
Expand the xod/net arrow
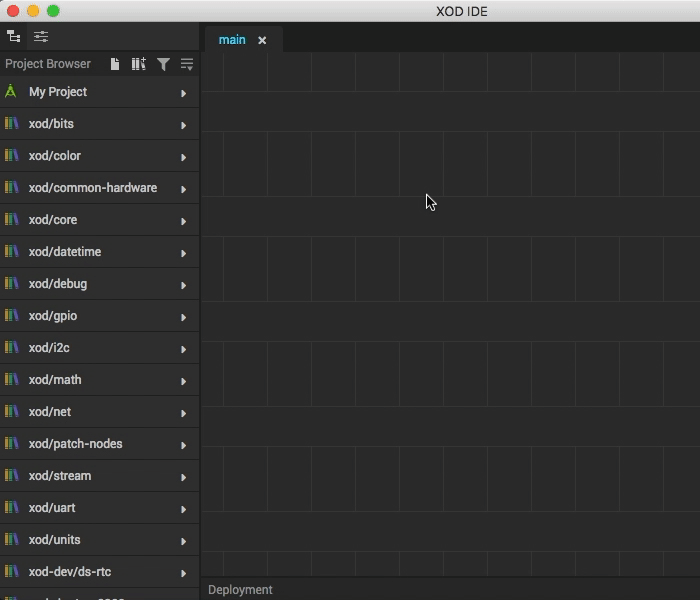click(183, 413)
